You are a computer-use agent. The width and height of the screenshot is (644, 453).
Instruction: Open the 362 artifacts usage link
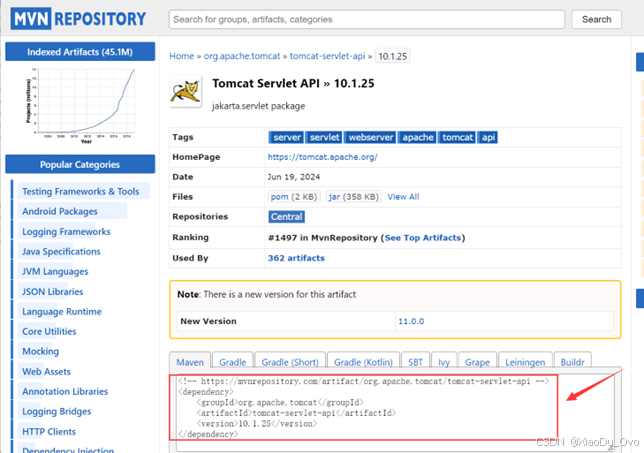296,258
